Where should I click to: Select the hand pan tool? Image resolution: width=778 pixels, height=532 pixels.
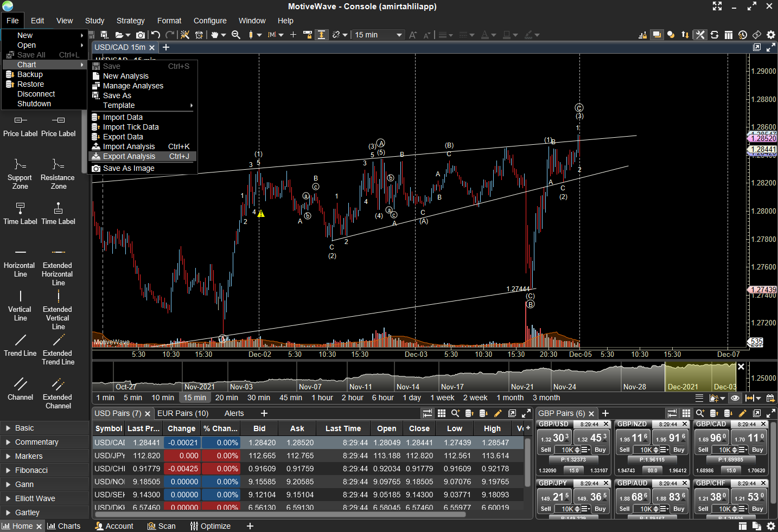(215, 35)
